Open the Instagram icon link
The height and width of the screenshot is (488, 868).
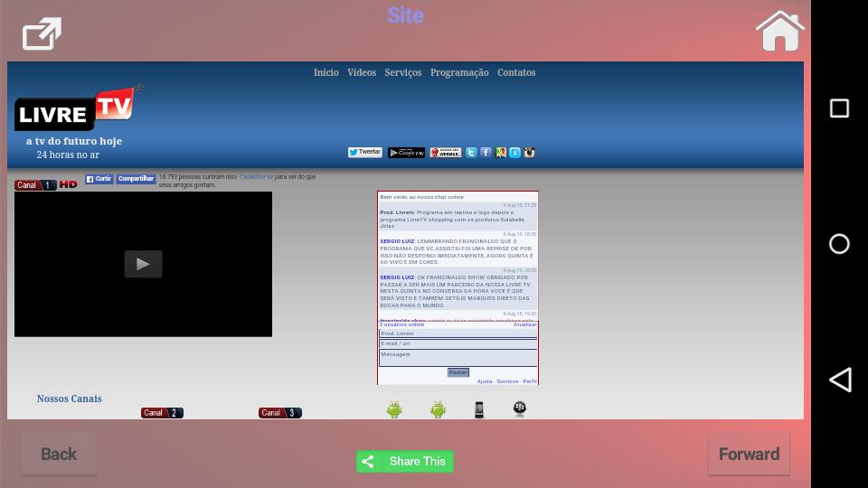(x=530, y=153)
